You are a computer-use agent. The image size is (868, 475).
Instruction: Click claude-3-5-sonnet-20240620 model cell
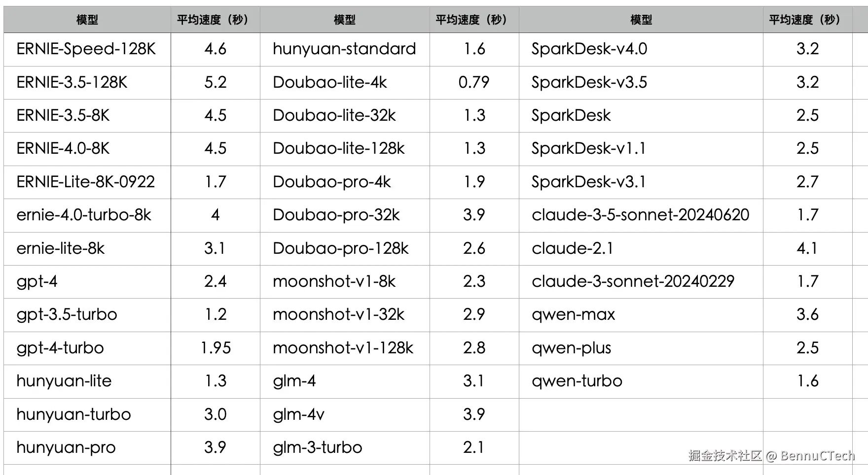(x=640, y=215)
